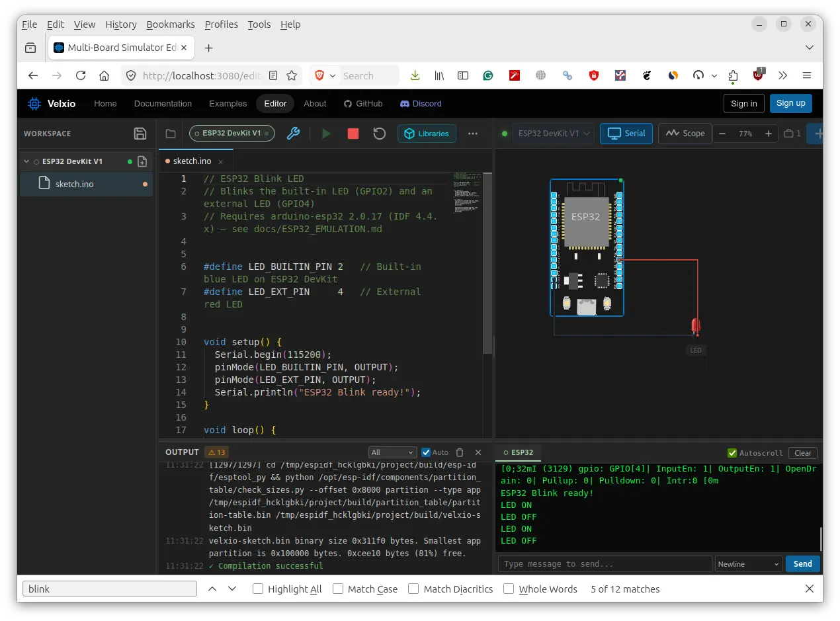Open the Examples menu item
Screen dimensions: 840x621
pyautogui.click(x=228, y=104)
